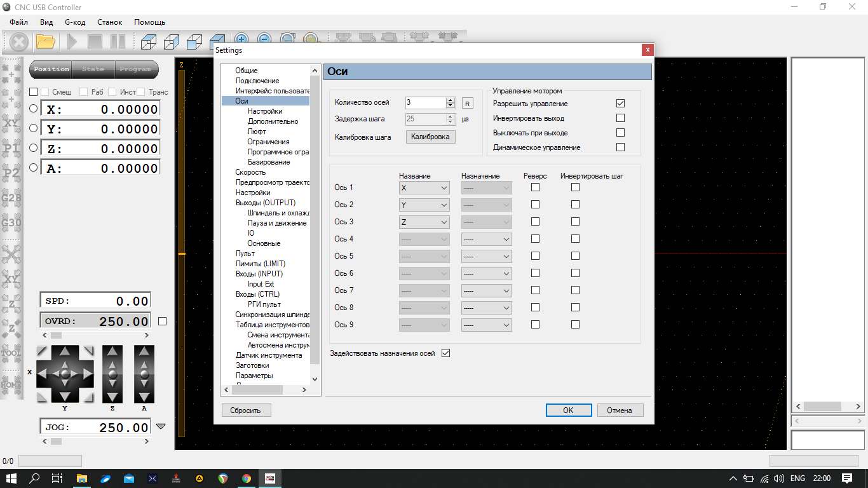Enable Инвертировать выход checkbox

click(621, 118)
